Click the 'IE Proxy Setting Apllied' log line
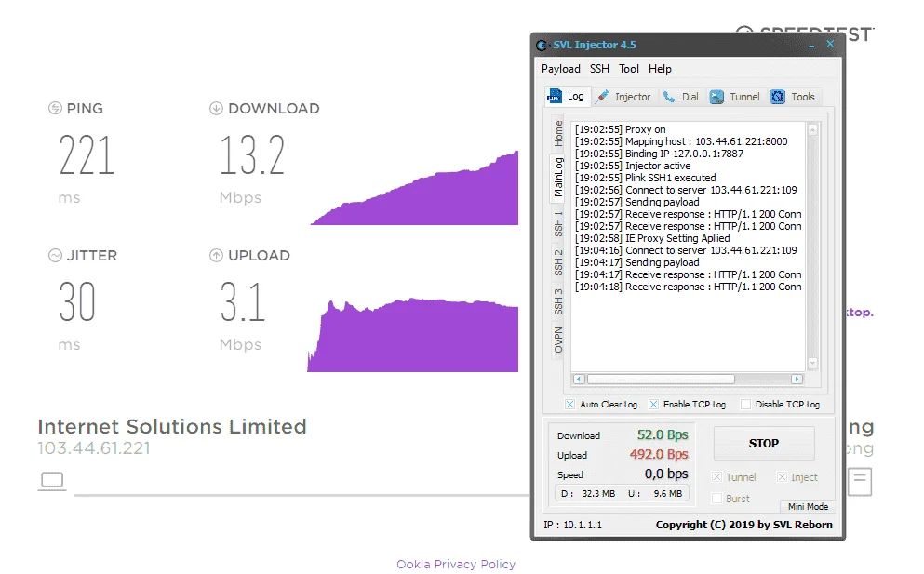Viewport: 924px width, 574px height. coord(652,238)
